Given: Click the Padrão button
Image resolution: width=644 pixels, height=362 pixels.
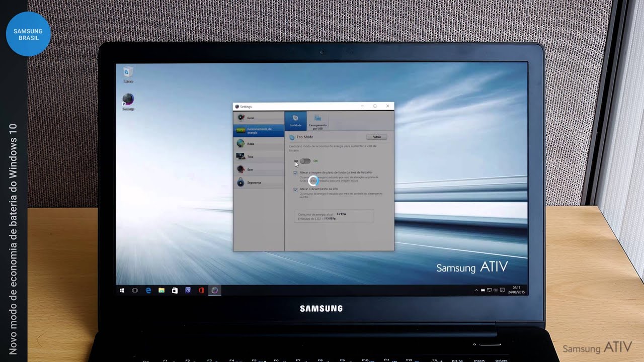Looking at the screenshot, I should (x=376, y=137).
